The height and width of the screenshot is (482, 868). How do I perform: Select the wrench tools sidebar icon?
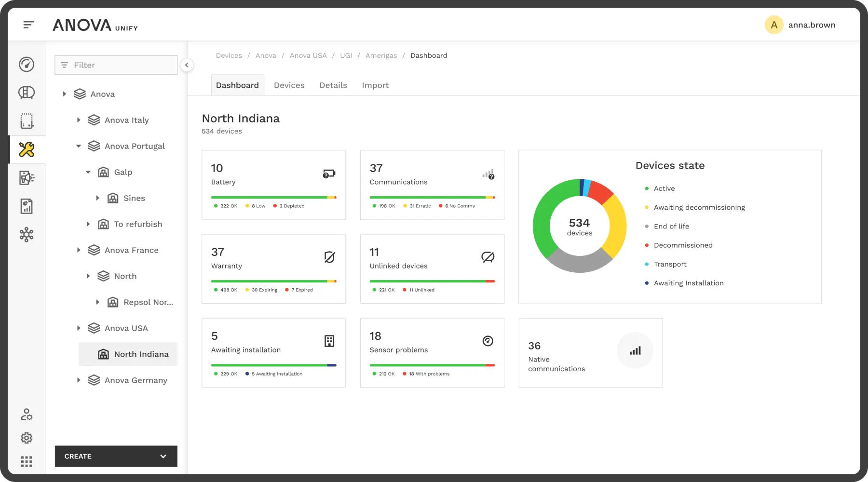pyautogui.click(x=27, y=149)
